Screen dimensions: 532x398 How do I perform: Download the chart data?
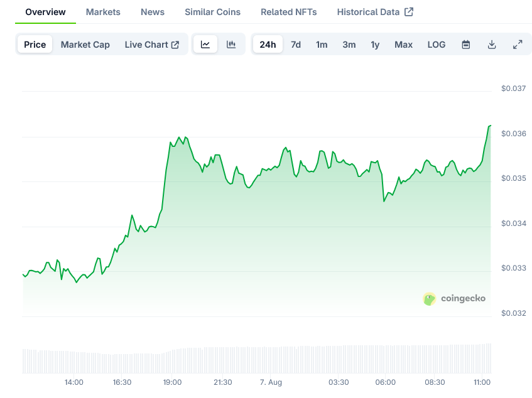(x=492, y=45)
